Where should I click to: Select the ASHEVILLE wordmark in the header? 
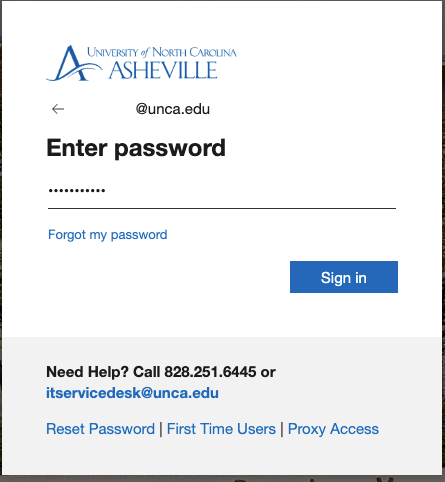point(163,71)
